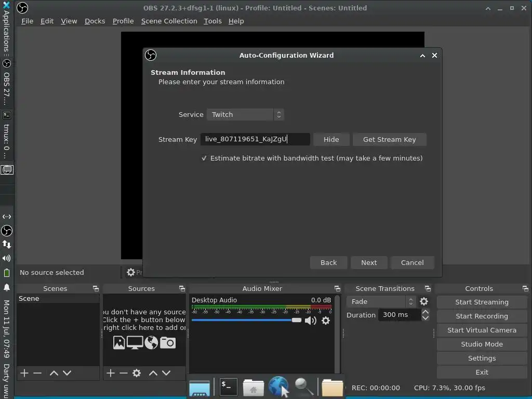Click the display capture monitor icon

(135, 342)
